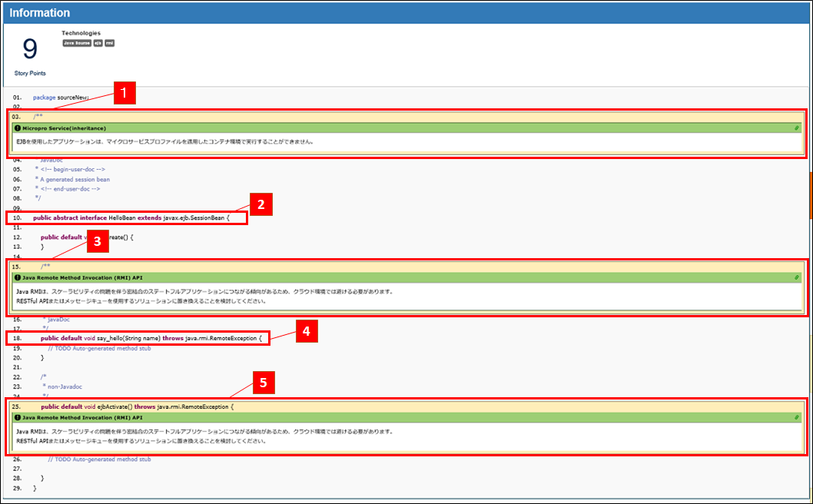Click the red callout marker numbered 2
The image size is (813, 504).
tap(261, 204)
